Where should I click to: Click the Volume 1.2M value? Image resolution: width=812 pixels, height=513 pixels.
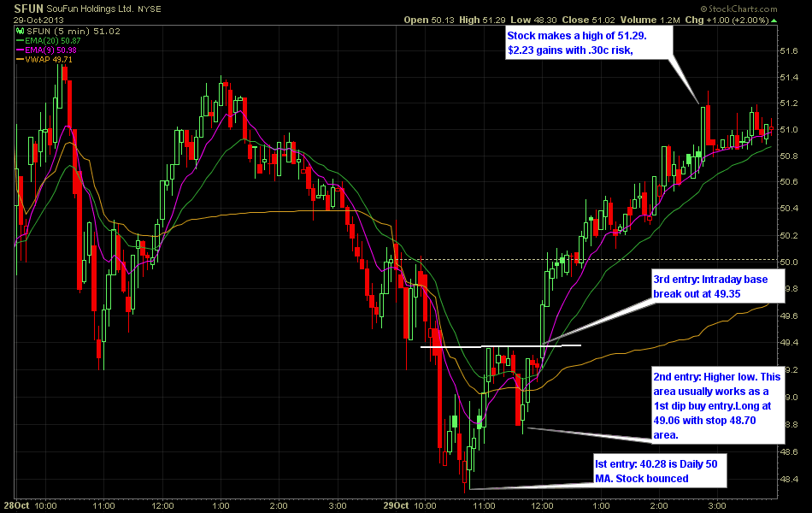tap(650, 21)
